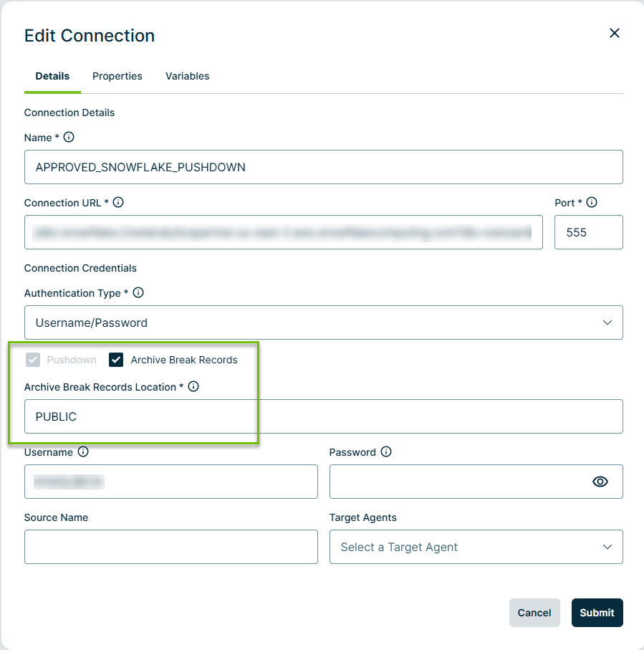Cancel editing the connection
This screenshot has height=650, width=644.
pos(534,613)
